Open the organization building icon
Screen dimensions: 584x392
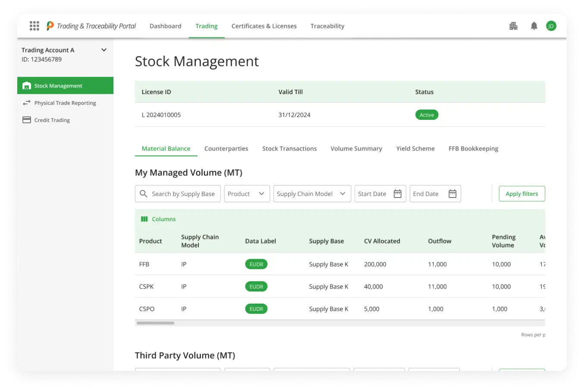point(513,26)
